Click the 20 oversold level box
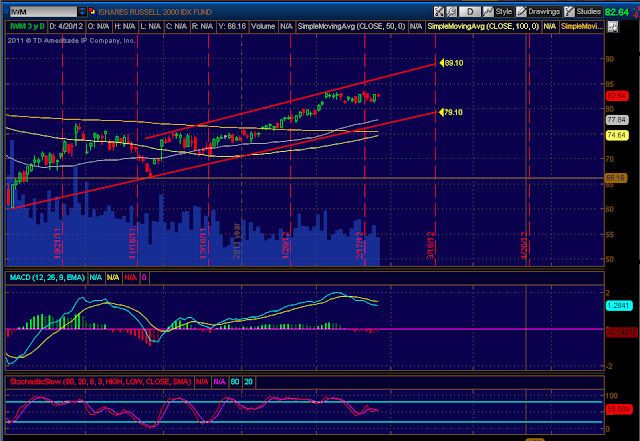This screenshot has height=441, width=640. pyautogui.click(x=248, y=382)
